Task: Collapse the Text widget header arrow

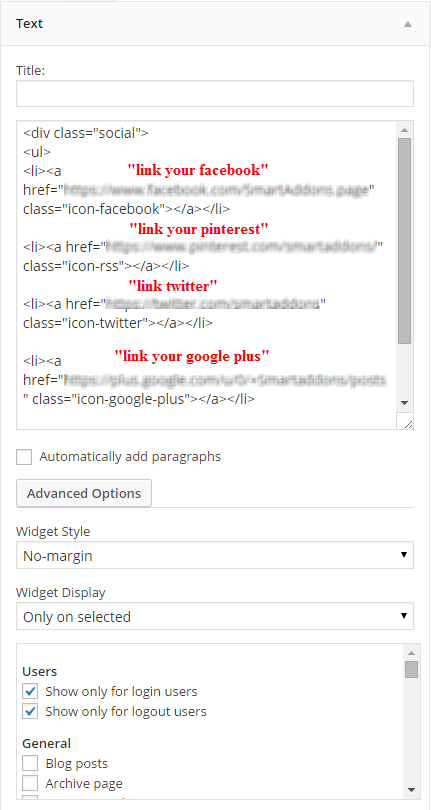Action: coord(408,24)
